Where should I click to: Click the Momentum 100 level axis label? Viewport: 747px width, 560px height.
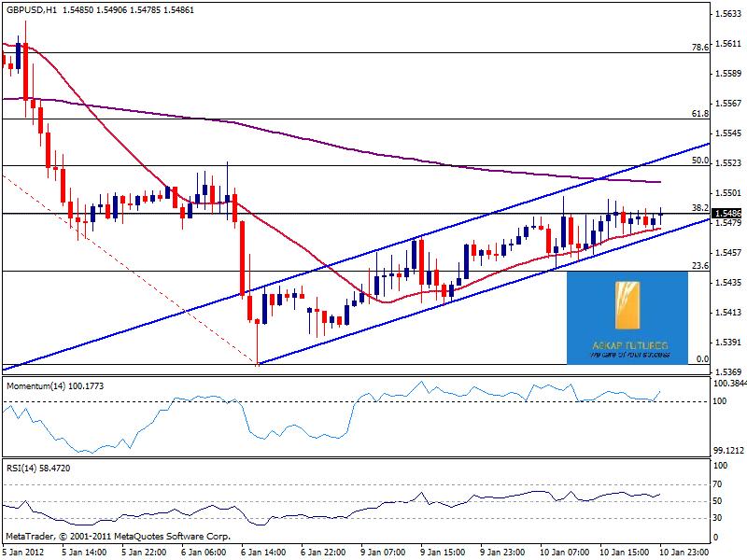[721, 401]
